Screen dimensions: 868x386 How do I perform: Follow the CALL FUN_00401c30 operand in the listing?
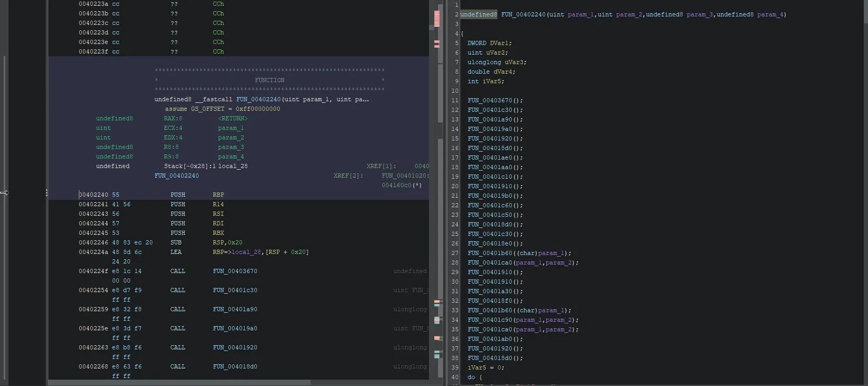tap(235, 290)
